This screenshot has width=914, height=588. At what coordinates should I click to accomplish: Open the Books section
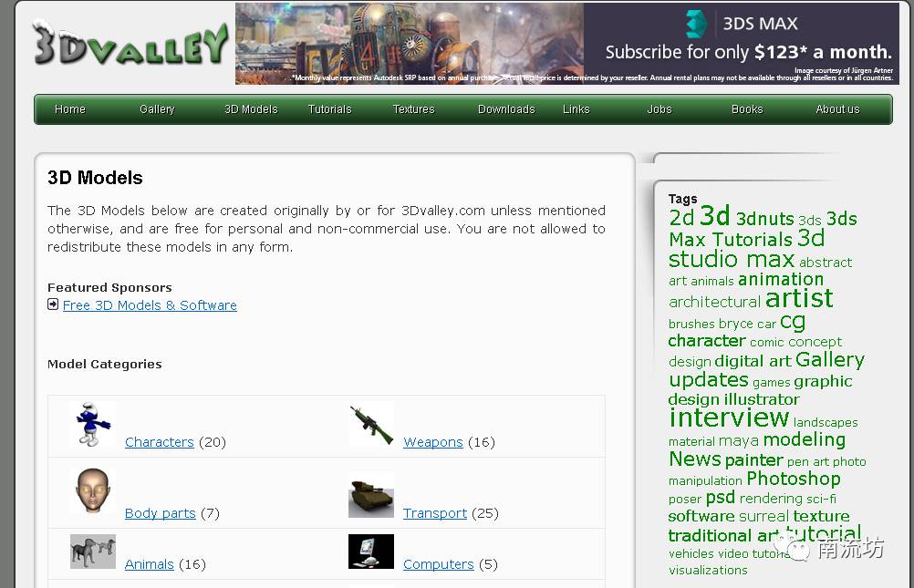747,109
